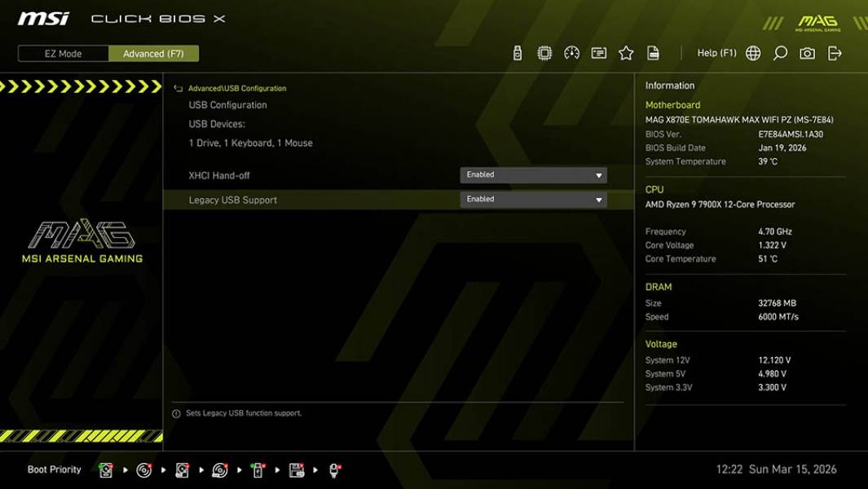Select the first hard drive boot device
This screenshot has width=868, height=489.
(104, 469)
